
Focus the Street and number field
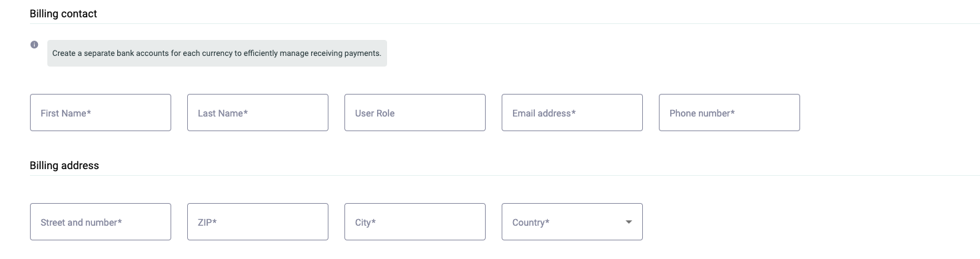pos(101,222)
